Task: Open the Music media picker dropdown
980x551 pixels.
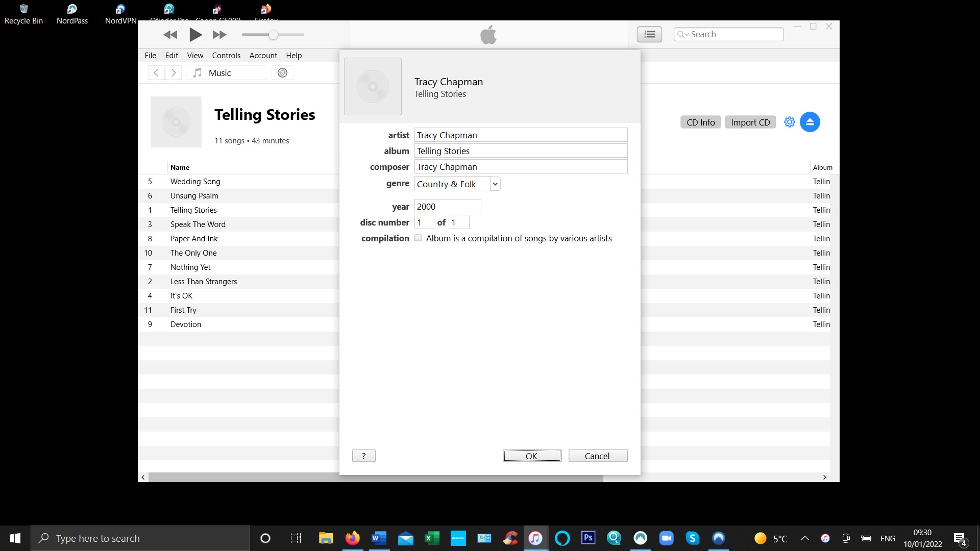Action: point(227,73)
